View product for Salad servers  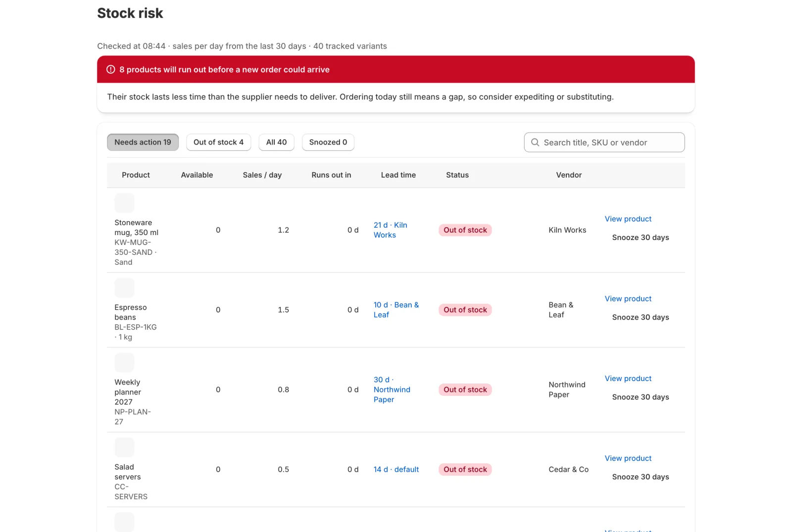click(x=628, y=458)
